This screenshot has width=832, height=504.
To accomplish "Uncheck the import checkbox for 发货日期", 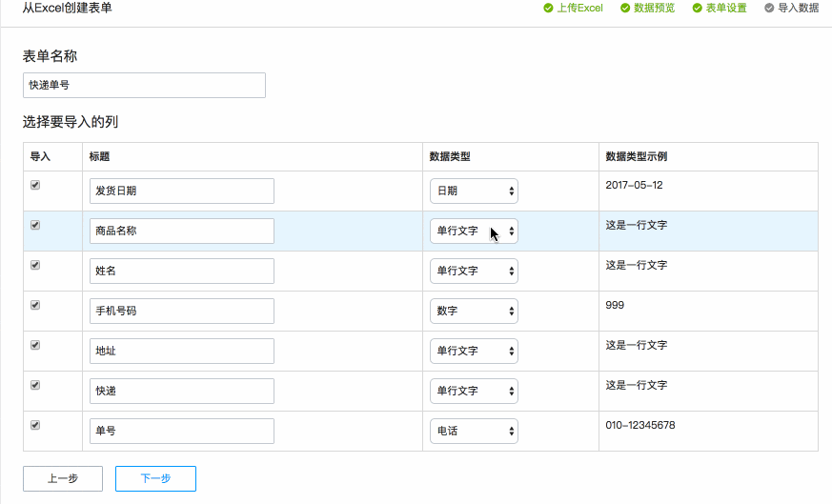I will 35,186.
